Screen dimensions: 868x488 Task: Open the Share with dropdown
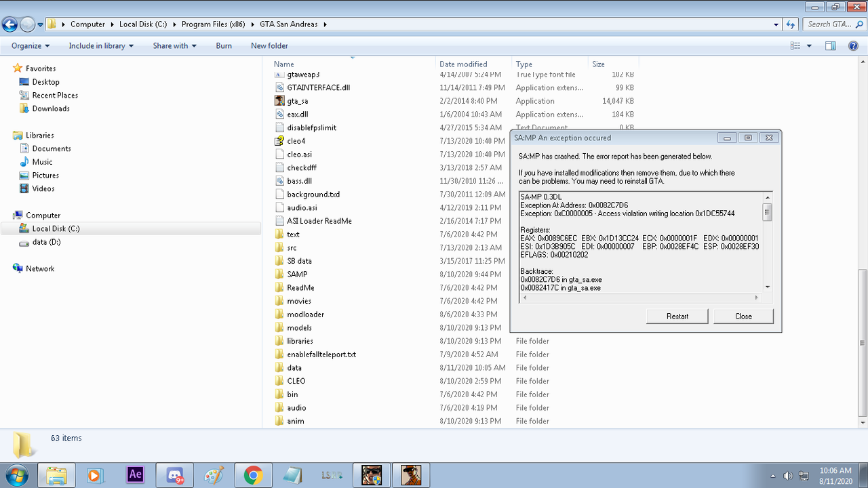tap(174, 46)
